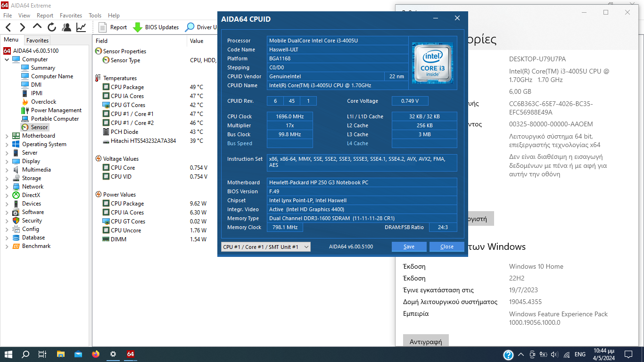Screen dimensions: 644x362
Task: Open the Mail app from the taskbar
Action: (x=78, y=354)
